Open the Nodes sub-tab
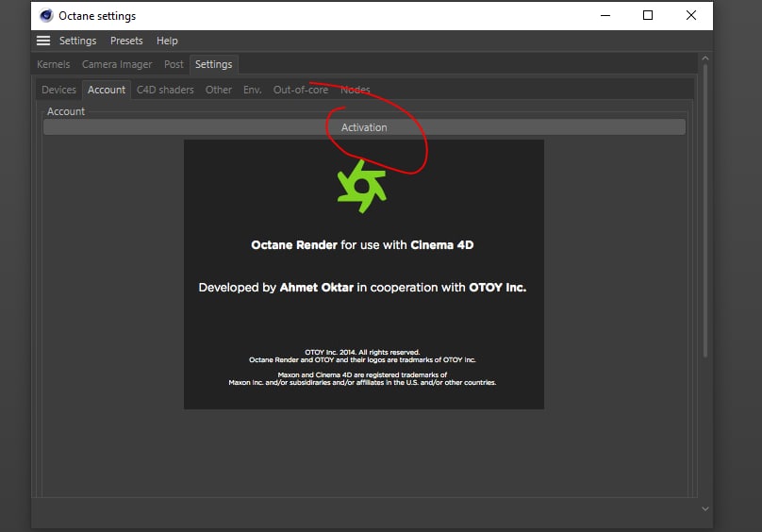Screen dimensions: 762x532 coord(356,90)
